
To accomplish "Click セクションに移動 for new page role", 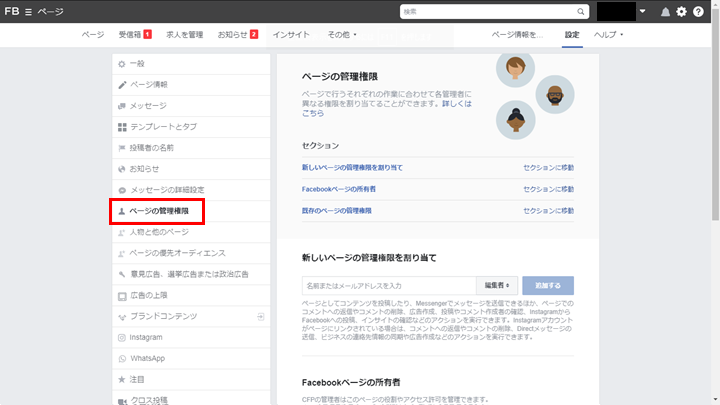I will pos(548,168).
